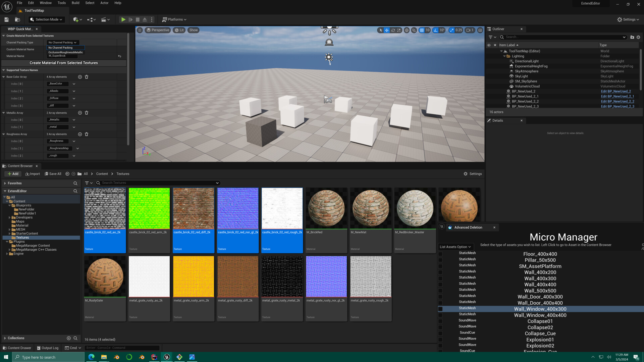Toggle visibility of DirectionalLight in Outliner

click(489, 61)
